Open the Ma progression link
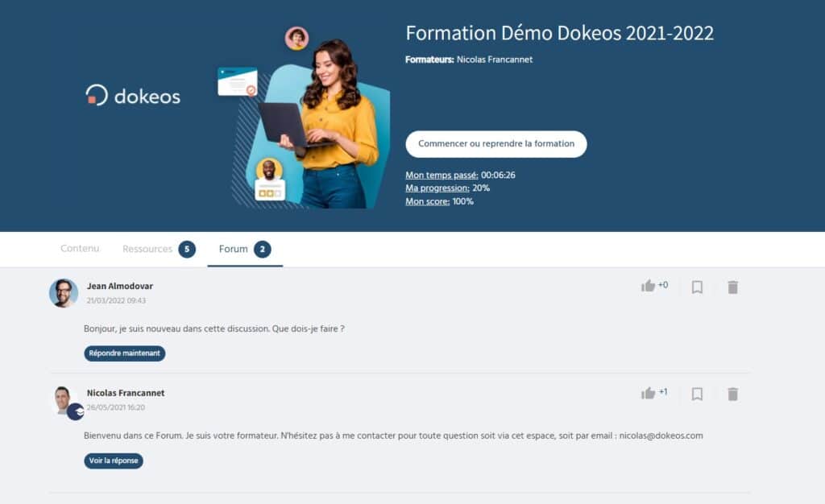The width and height of the screenshot is (825, 504). click(x=437, y=188)
